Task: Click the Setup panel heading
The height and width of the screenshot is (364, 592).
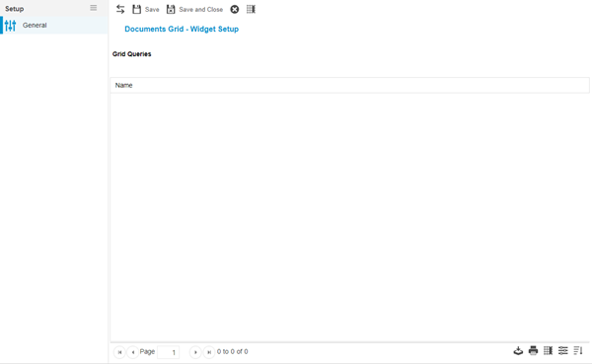Action: pyautogui.click(x=15, y=9)
